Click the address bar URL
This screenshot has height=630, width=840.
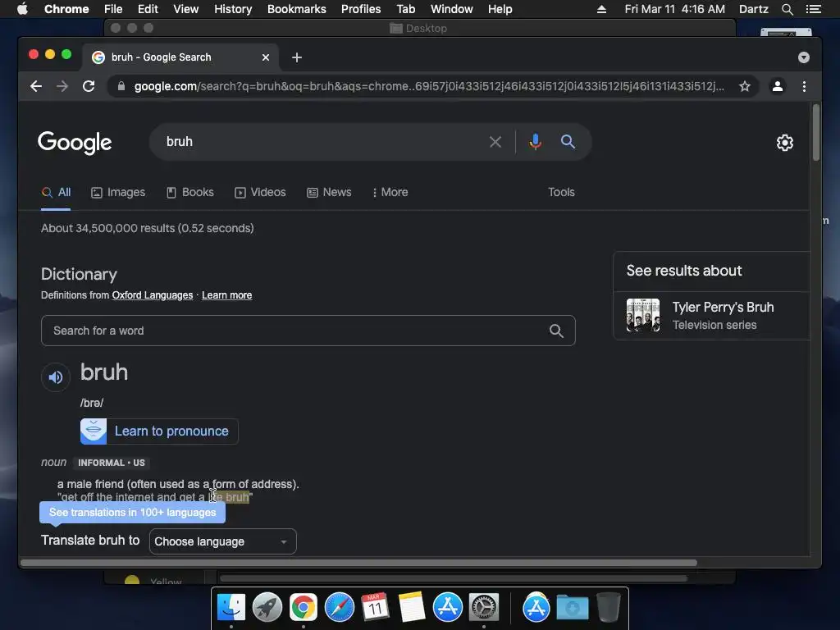click(428, 86)
